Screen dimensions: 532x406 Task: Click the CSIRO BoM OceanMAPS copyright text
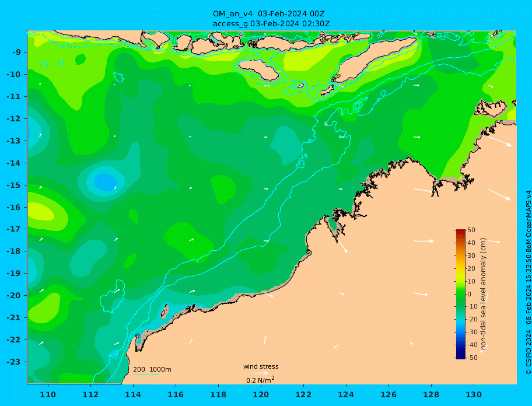coord(528,282)
